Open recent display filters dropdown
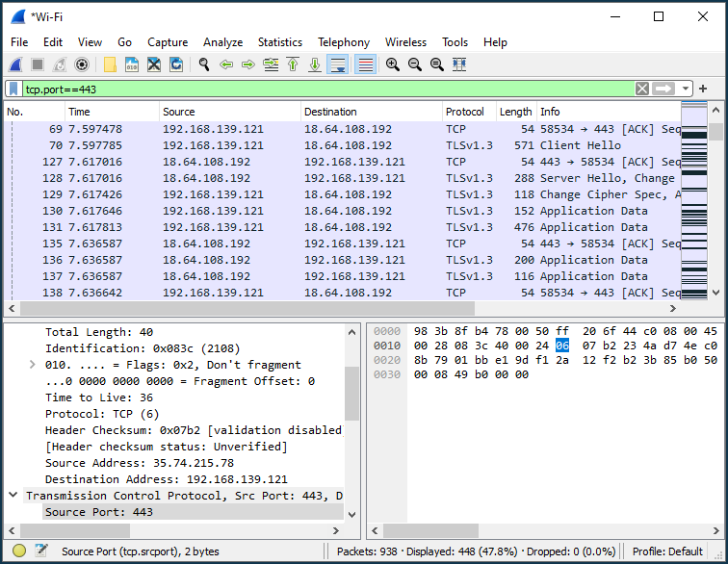Image resolution: width=728 pixels, height=564 pixels. [x=686, y=89]
